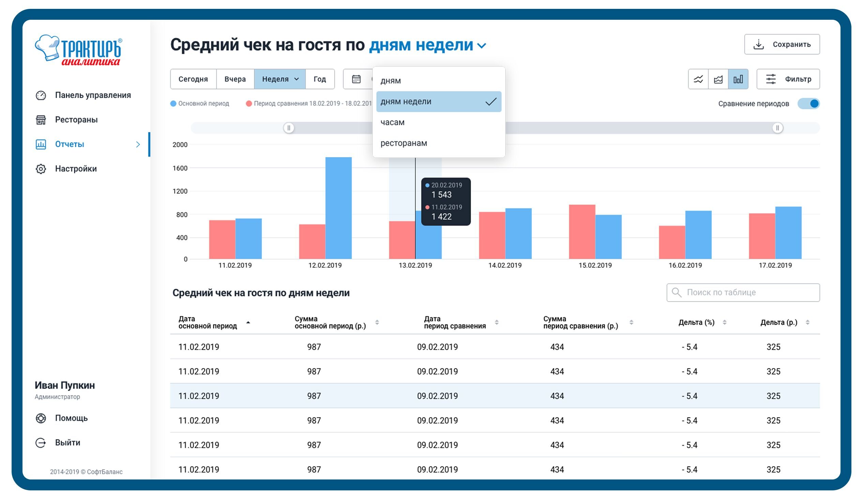Click the Выйти logout icon
This screenshot has height=504, width=863.
41,443
